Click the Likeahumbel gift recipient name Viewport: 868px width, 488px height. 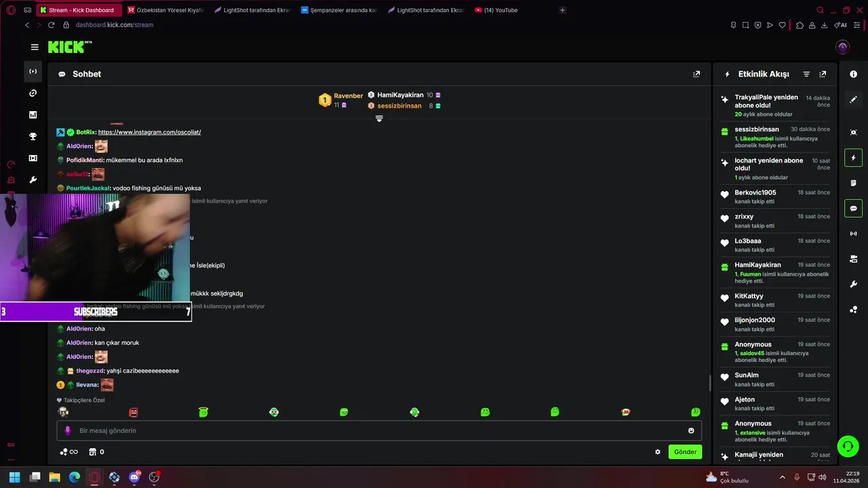tap(756, 139)
